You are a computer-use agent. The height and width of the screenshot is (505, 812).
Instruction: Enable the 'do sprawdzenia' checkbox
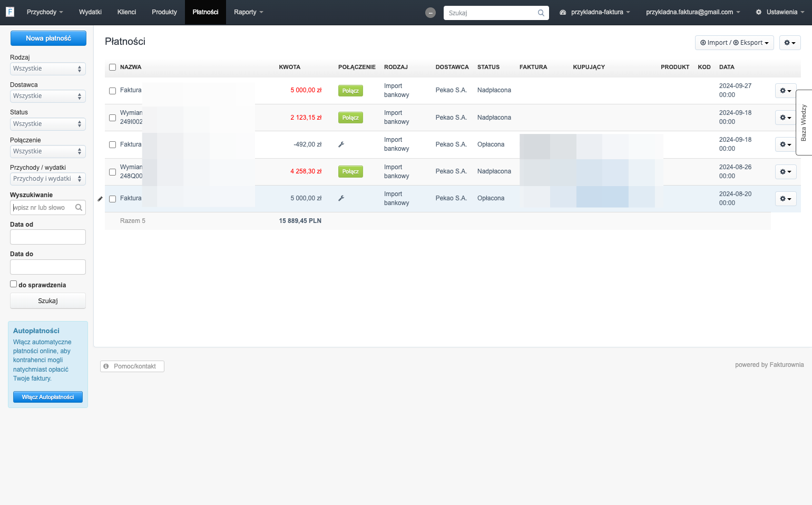[14, 284]
